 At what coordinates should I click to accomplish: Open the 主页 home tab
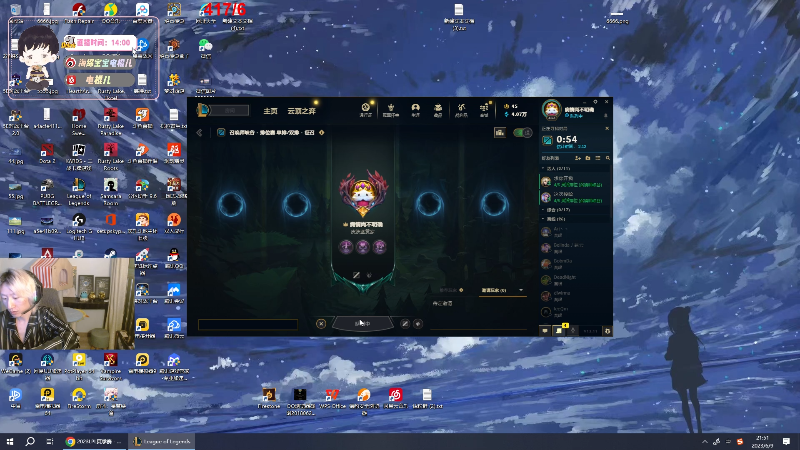tap(270, 111)
